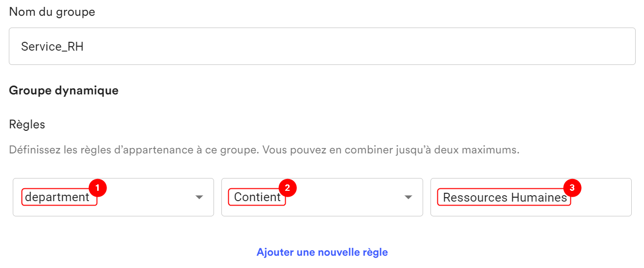Click the Nom du groupe label
This screenshot has height=268, width=644.
click(52, 12)
